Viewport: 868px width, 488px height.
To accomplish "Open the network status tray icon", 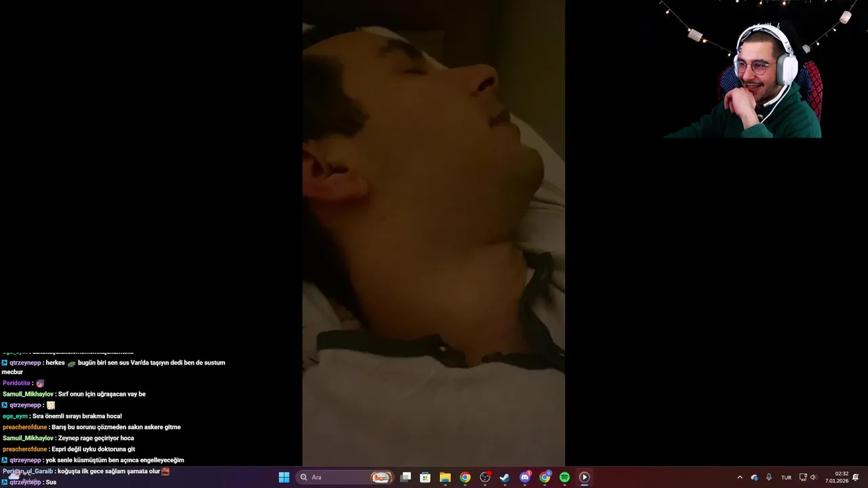I will click(803, 477).
